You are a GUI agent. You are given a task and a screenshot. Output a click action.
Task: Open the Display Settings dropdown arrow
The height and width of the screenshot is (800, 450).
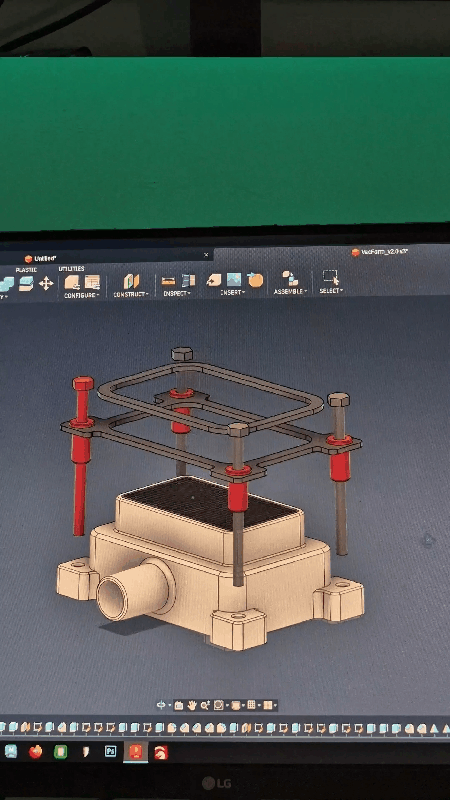click(242, 706)
